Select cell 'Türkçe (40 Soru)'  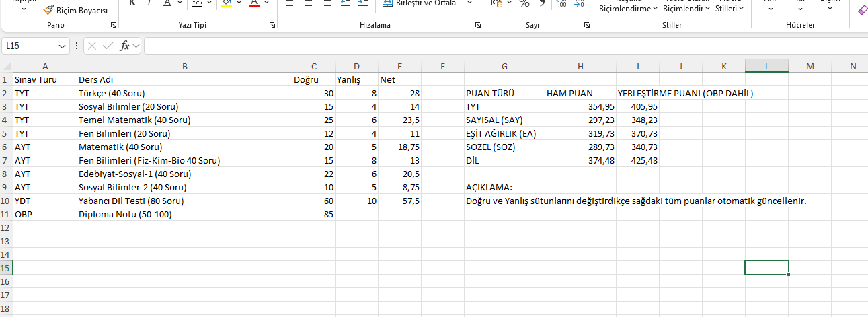point(184,93)
